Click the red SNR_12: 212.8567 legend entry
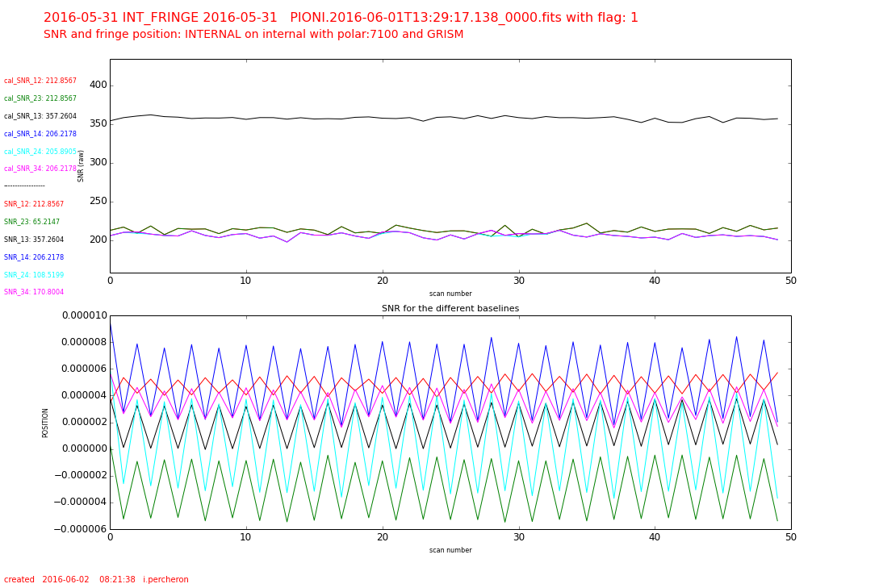 (34, 204)
